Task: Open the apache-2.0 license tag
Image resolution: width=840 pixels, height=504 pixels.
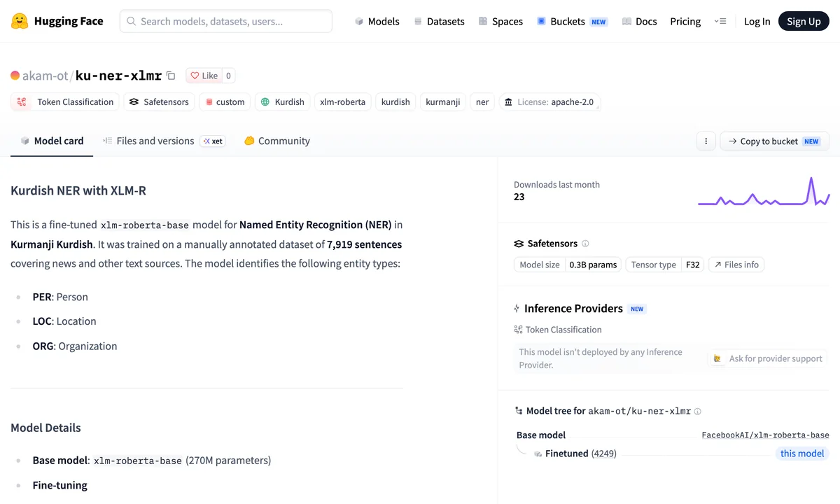Action: (549, 101)
